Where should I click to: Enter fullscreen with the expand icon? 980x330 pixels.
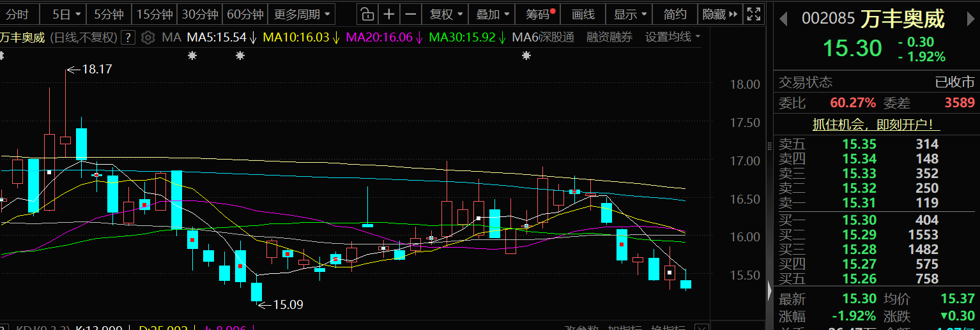pos(754,14)
